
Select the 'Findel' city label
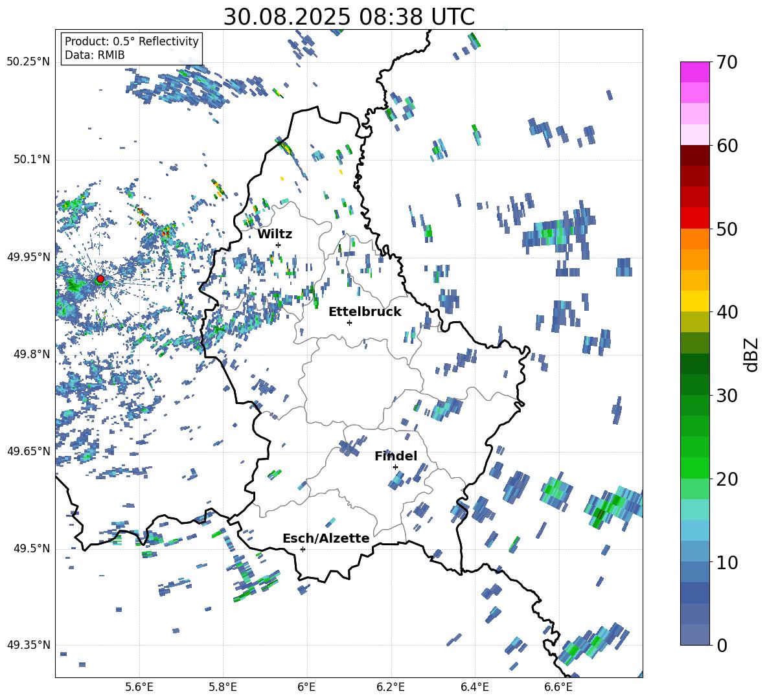(x=396, y=456)
